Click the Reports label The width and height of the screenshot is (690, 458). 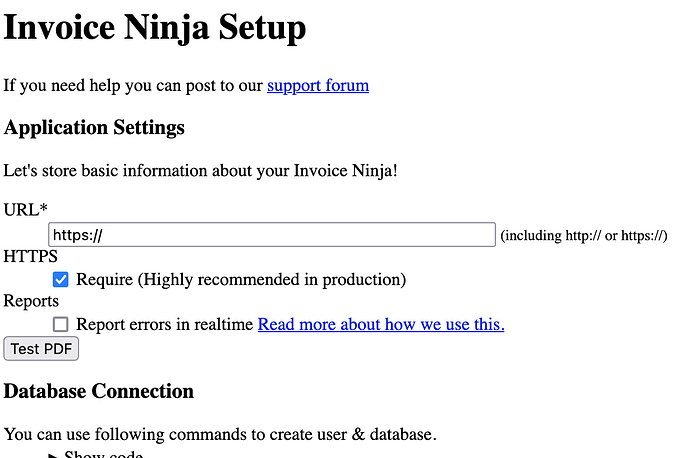tap(31, 301)
